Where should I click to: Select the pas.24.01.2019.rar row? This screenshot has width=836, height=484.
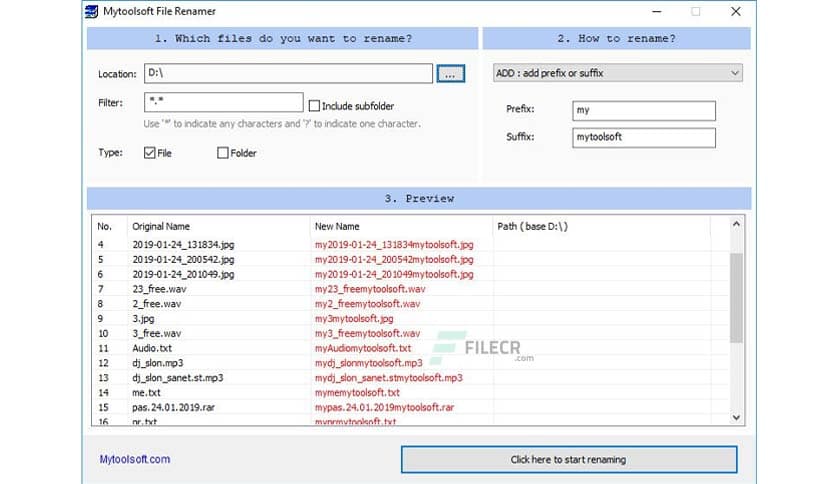(x=411, y=407)
